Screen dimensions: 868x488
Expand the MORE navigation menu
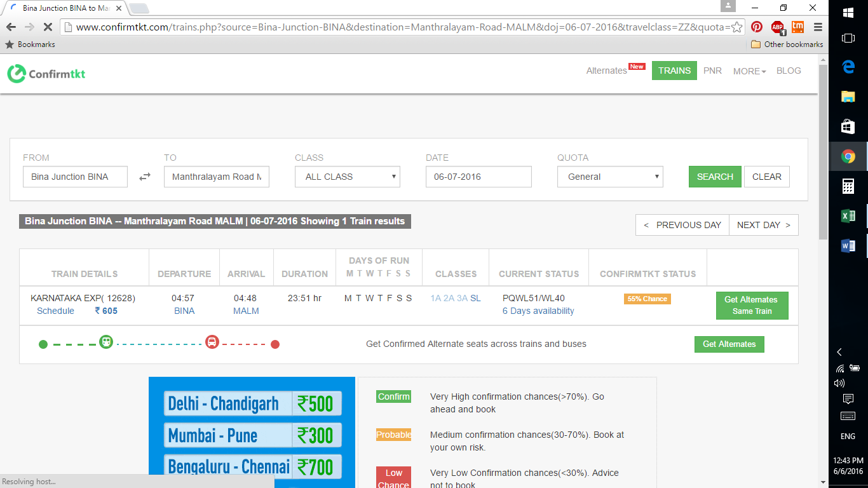pyautogui.click(x=749, y=71)
